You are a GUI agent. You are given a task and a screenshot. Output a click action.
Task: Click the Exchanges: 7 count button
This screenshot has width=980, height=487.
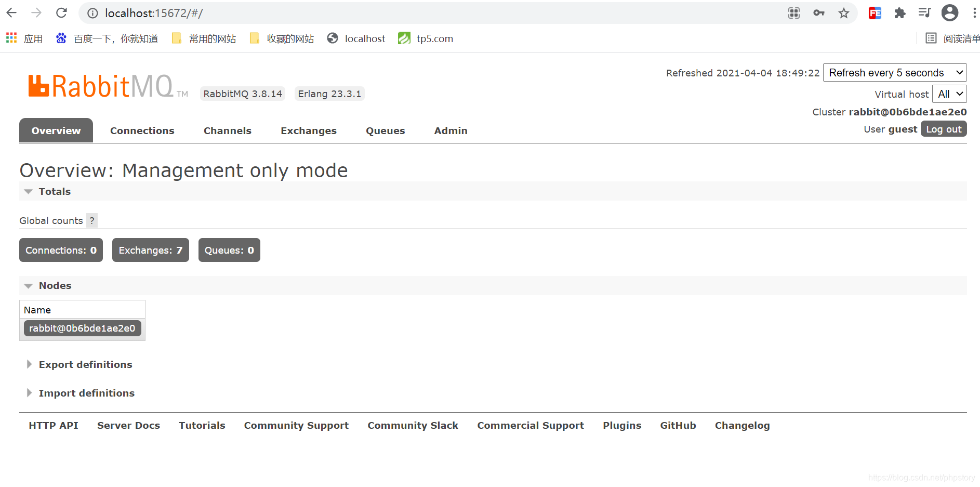tap(151, 250)
